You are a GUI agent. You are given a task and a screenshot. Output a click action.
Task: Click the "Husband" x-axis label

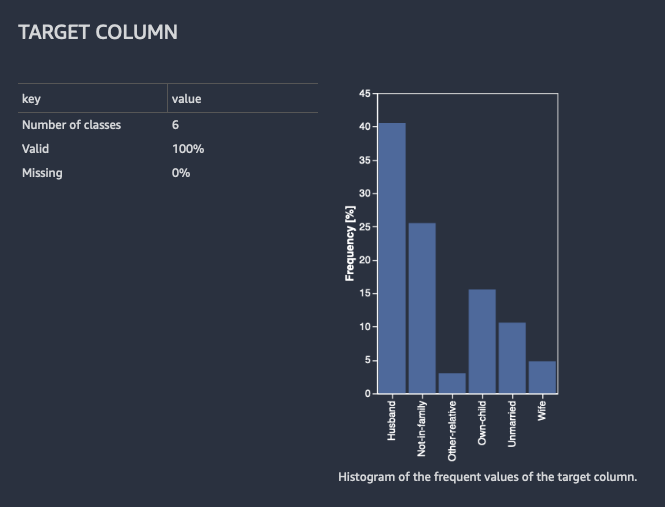point(392,421)
